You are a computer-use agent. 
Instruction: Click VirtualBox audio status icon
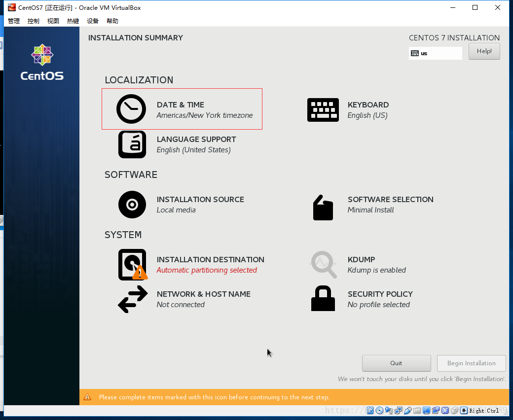[x=389, y=411]
